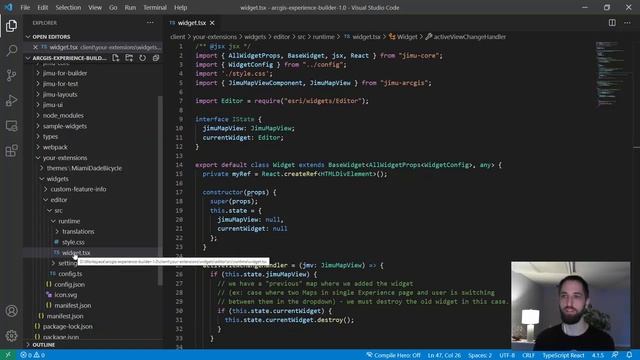Click the Refresh Explorer icon
Viewport: 640px width, 360px height.
tap(142, 58)
